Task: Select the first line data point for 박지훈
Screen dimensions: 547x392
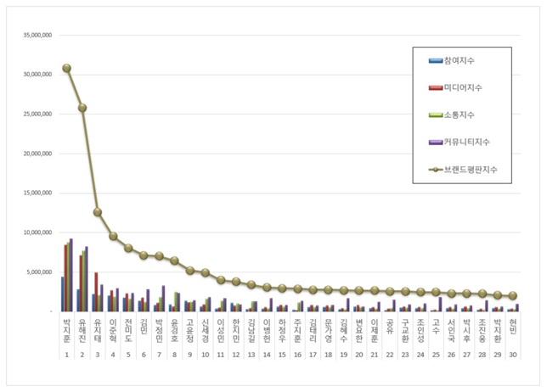Action: (66, 68)
